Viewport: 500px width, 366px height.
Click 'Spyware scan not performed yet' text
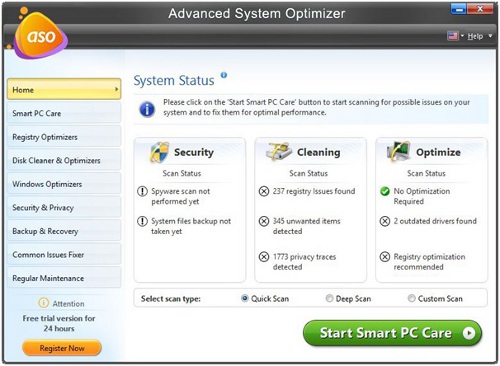[x=180, y=196]
